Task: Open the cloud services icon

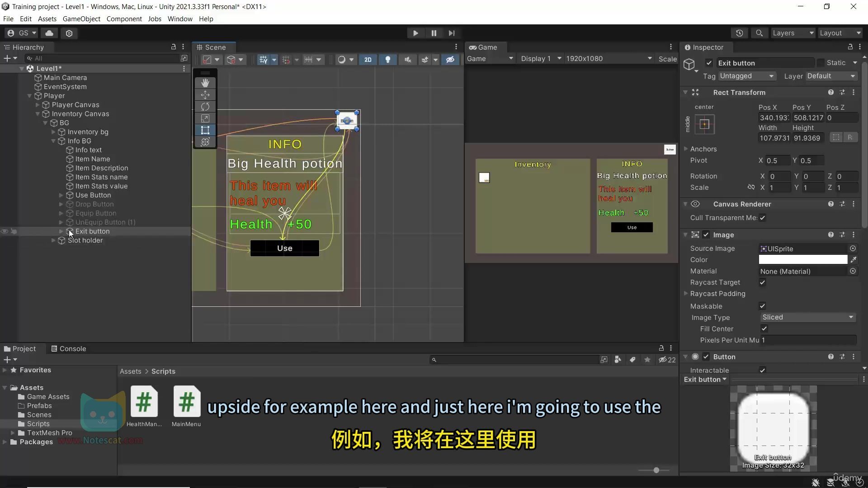Action: coord(49,33)
